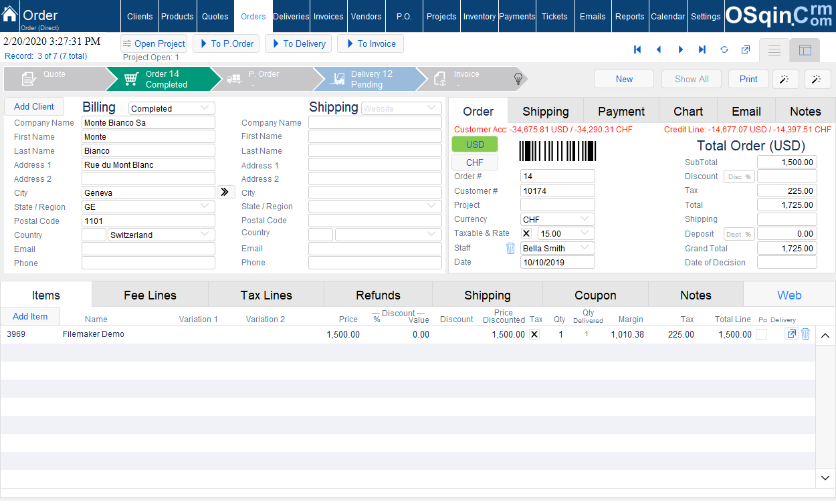The height and width of the screenshot is (504, 836).
Task: Open the Invoices module tab
Action: pos(328,16)
